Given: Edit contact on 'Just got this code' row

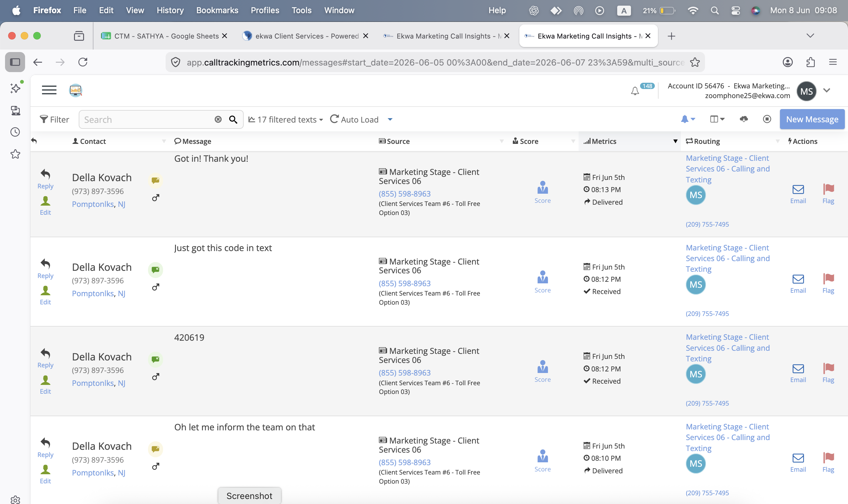Looking at the screenshot, I should point(45,296).
